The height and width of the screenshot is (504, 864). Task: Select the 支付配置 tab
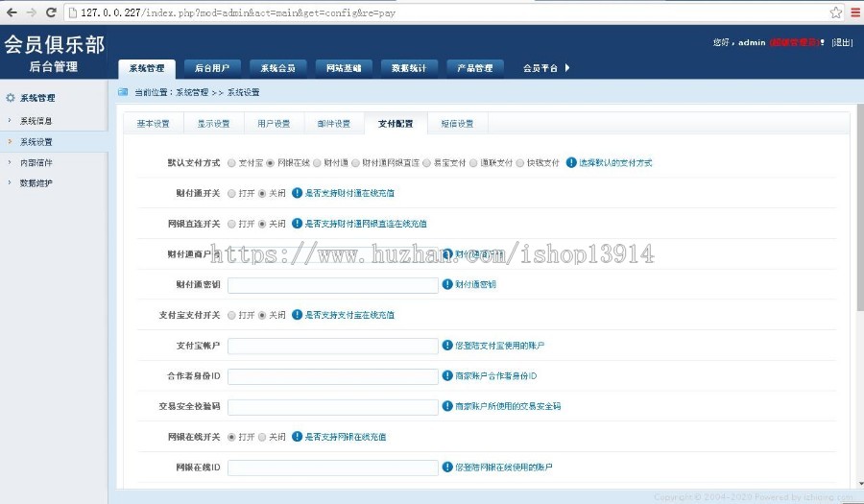coord(396,124)
